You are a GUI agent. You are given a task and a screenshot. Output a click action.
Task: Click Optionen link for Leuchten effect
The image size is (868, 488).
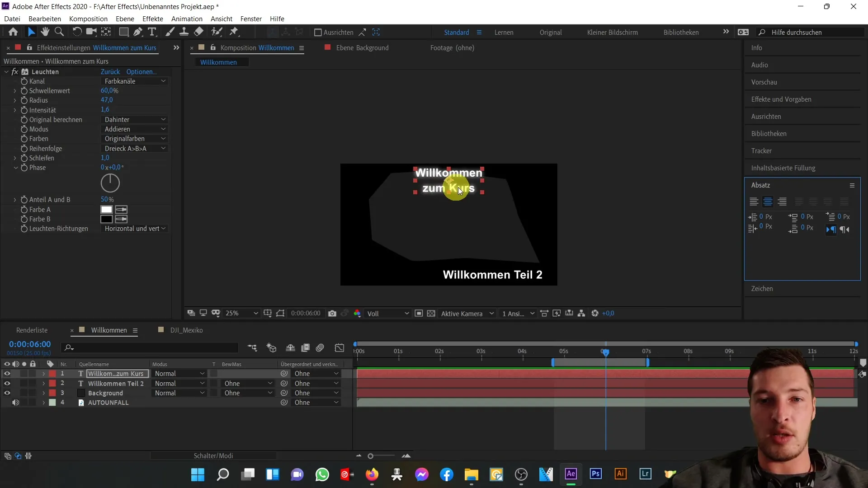(x=142, y=72)
